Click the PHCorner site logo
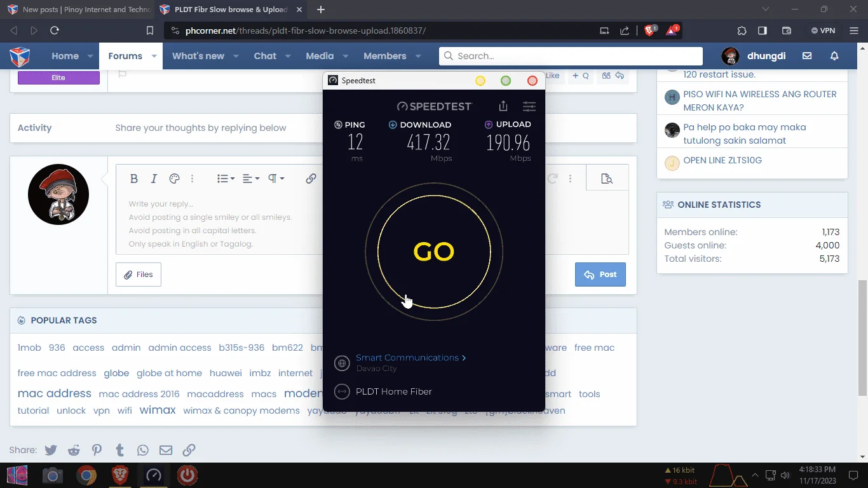Viewport: 868px width, 488px height. 20,57
